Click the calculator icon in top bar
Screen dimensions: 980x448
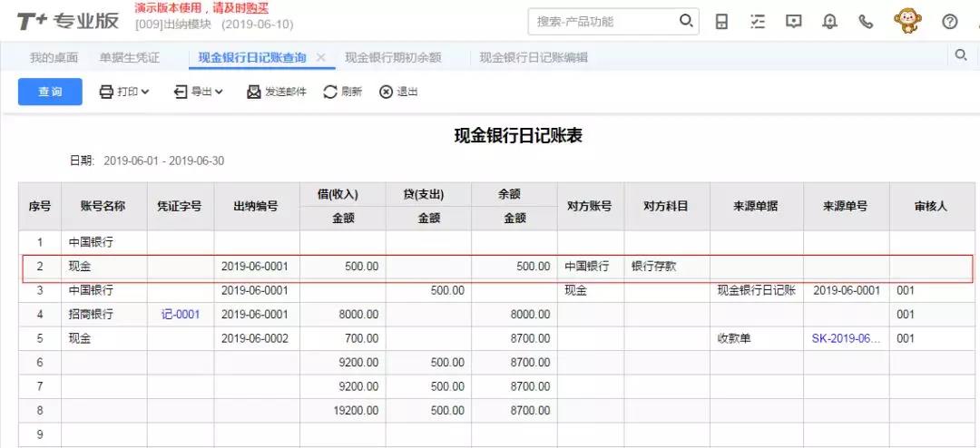click(x=721, y=22)
